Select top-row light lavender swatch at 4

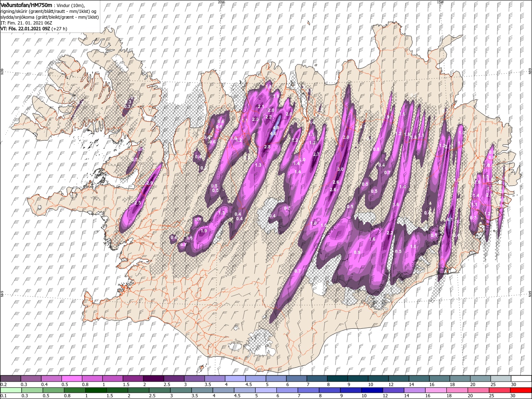pos(235,379)
